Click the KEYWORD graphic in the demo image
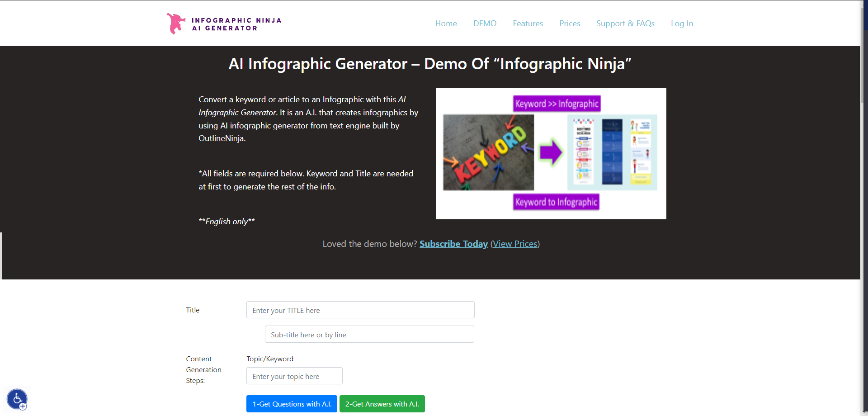The image size is (868, 416). [488, 152]
